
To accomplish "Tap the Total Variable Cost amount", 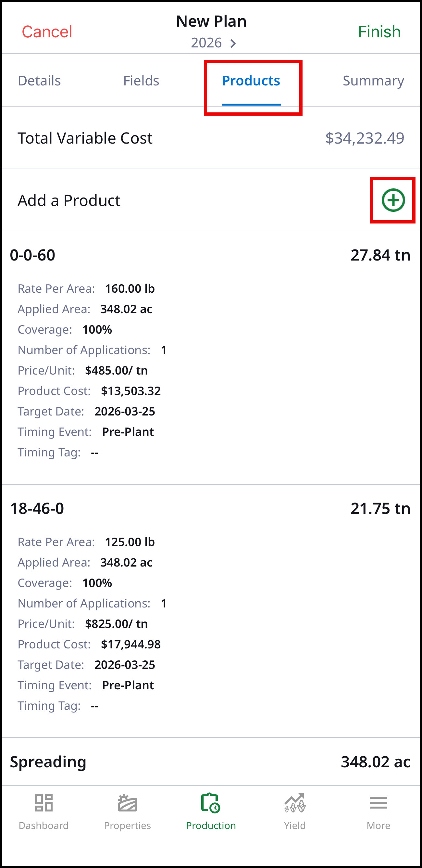I will (365, 138).
